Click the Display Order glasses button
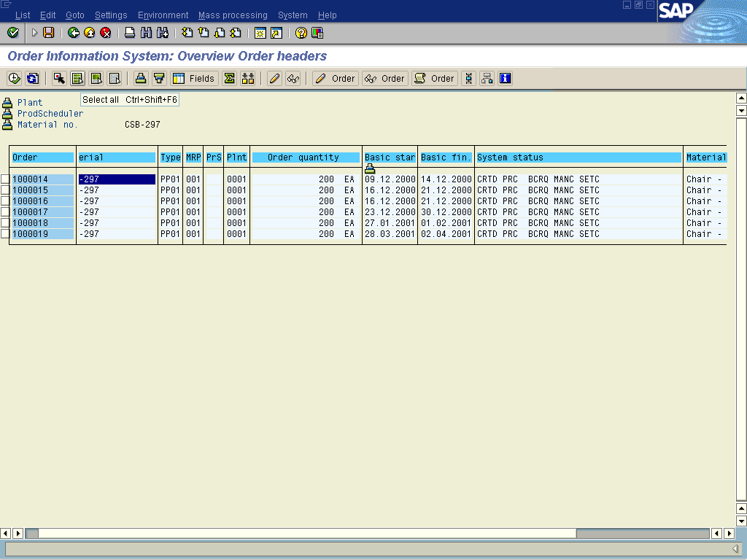The image size is (747, 560). point(385,79)
